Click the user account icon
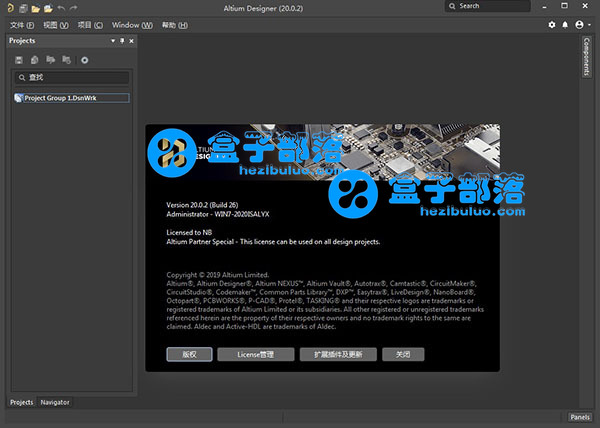600x428 pixels. click(579, 25)
